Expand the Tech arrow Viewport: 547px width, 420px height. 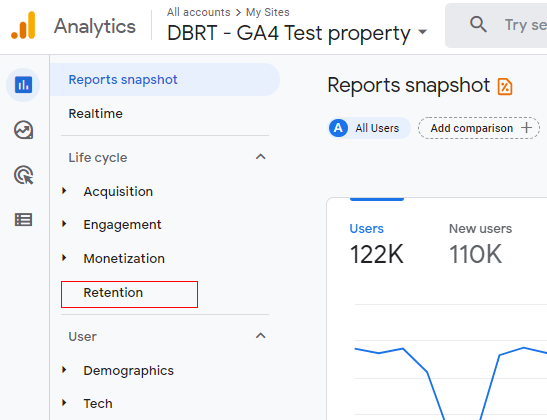(x=64, y=403)
